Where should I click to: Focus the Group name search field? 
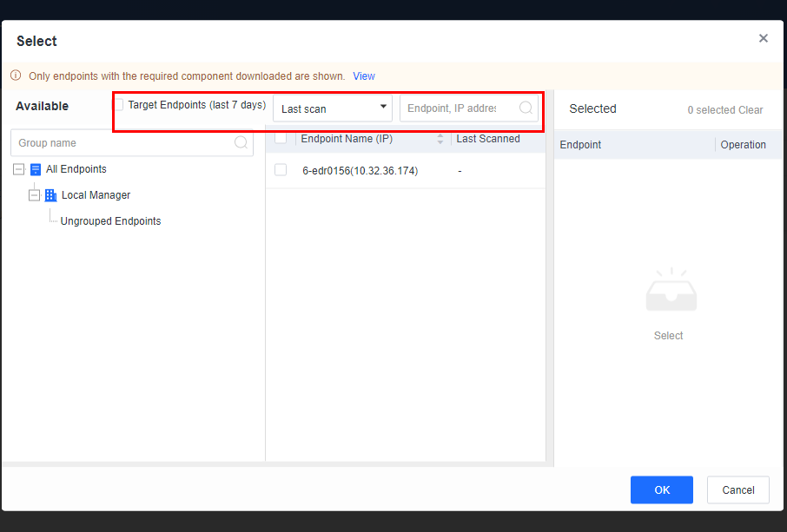coord(122,143)
